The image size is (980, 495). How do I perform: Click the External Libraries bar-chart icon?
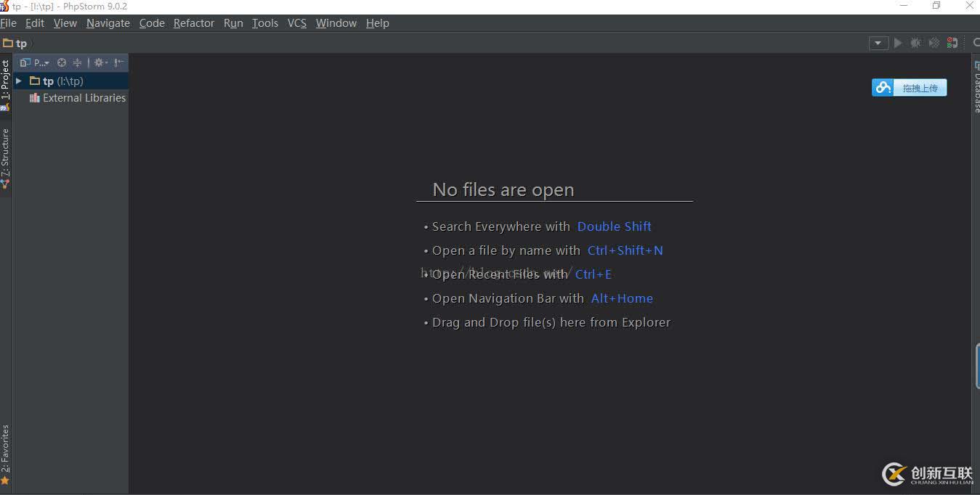click(x=34, y=98)
